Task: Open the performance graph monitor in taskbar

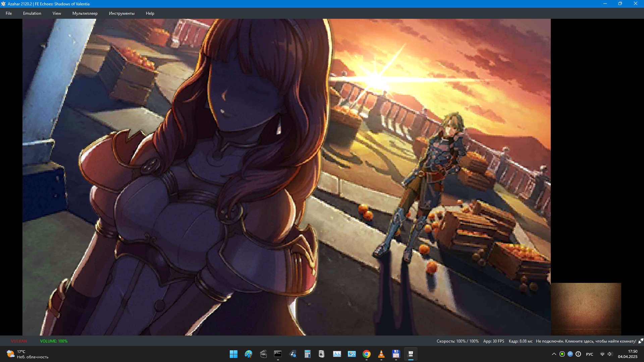Action: (337, 354)
